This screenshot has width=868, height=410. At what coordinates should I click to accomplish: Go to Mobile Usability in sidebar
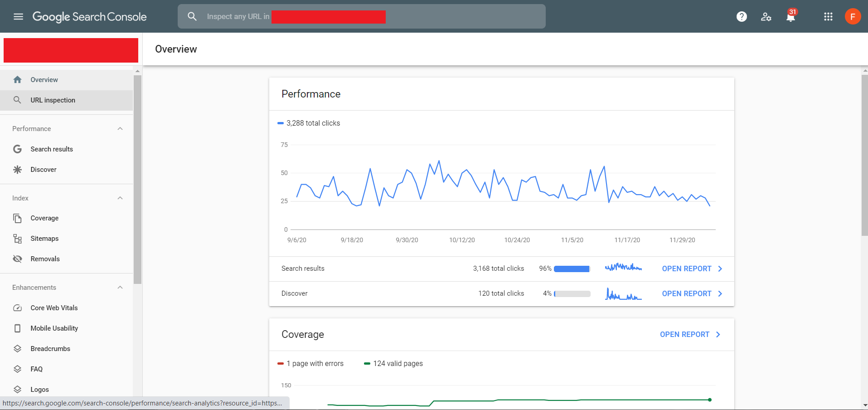point(54,328)
